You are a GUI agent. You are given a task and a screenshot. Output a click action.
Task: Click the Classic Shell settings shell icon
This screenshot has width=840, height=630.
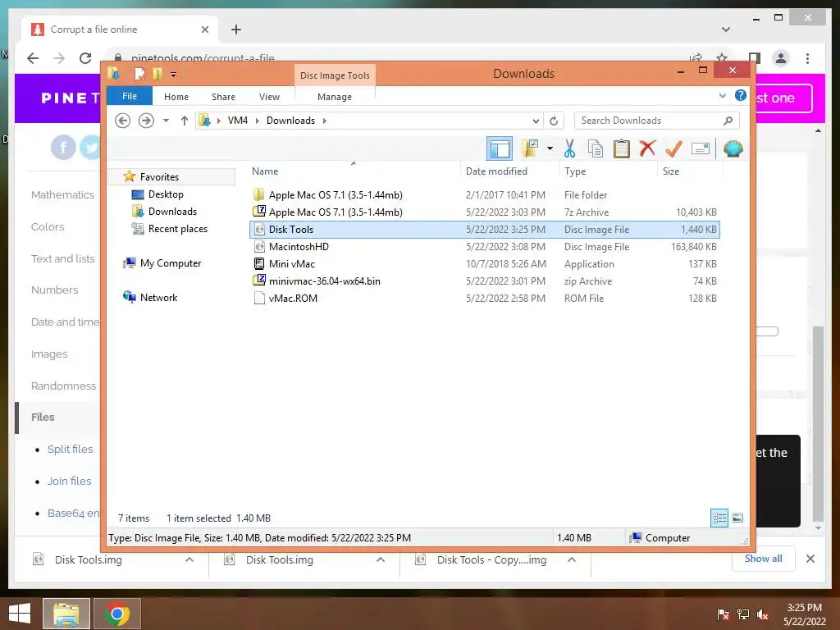coord(733,149)
